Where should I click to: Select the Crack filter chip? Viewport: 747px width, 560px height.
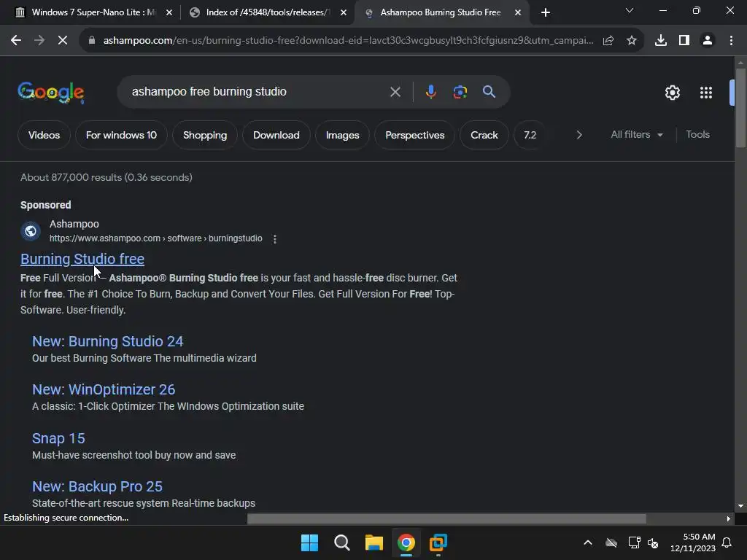pos(484,135)
